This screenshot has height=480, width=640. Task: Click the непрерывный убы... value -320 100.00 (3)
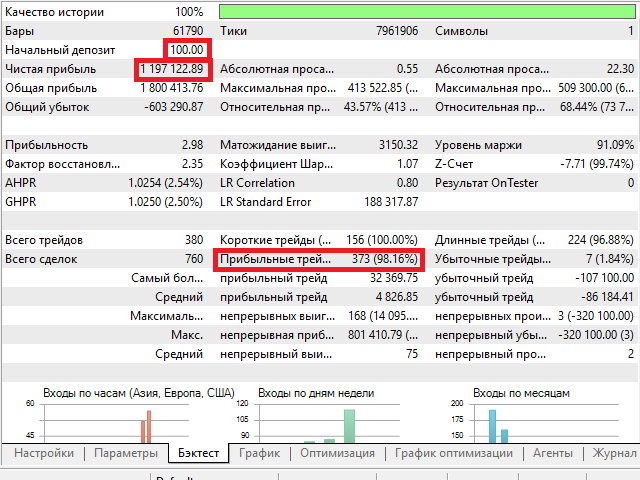pos(596,335)
